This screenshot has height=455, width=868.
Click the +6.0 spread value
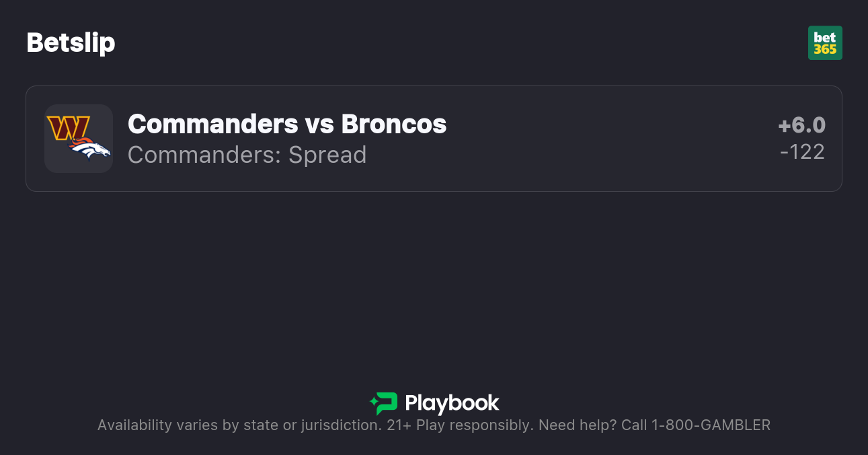[x=801, y=125]
